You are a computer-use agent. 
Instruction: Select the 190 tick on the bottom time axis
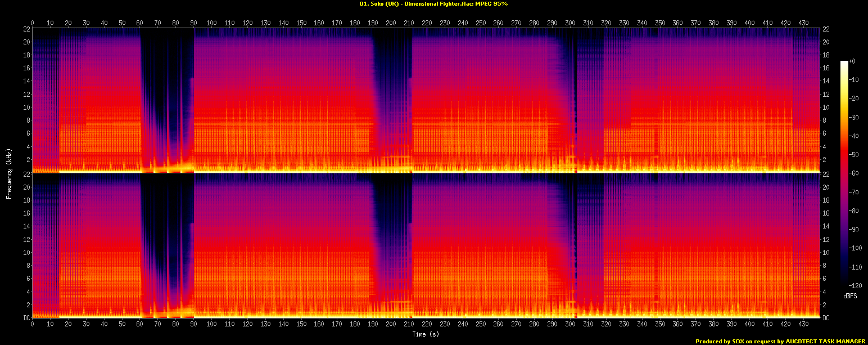click(x=373, y=324)
